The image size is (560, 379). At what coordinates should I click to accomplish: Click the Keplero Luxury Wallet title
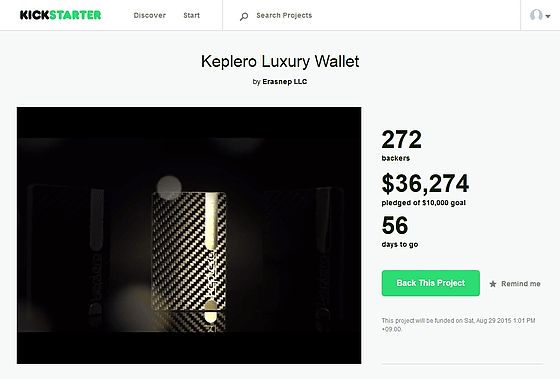280,61
